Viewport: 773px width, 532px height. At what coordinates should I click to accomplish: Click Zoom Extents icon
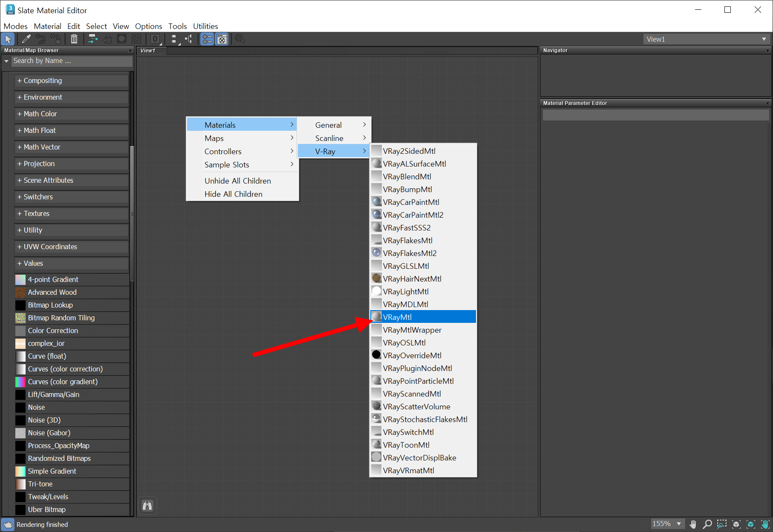[x=736, y=524]
